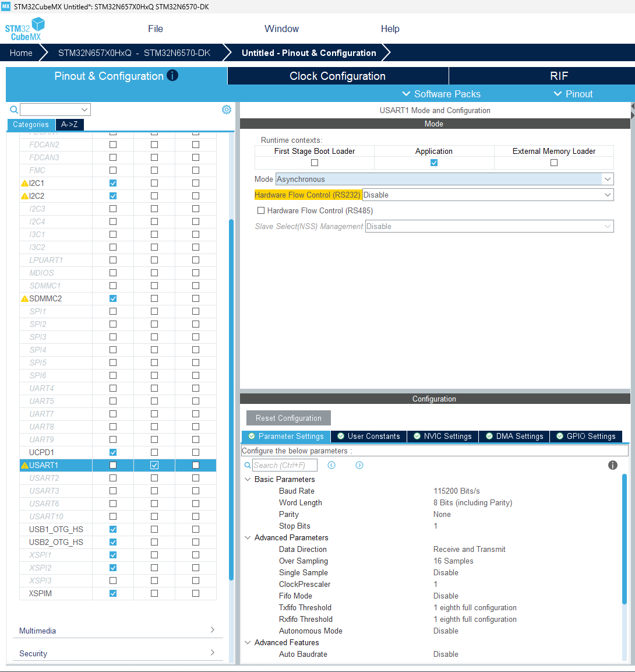Viewport: 635px width, 672px height.
Task: Click the Parameter Settings green check icon
Action: [x=252, y=437]
